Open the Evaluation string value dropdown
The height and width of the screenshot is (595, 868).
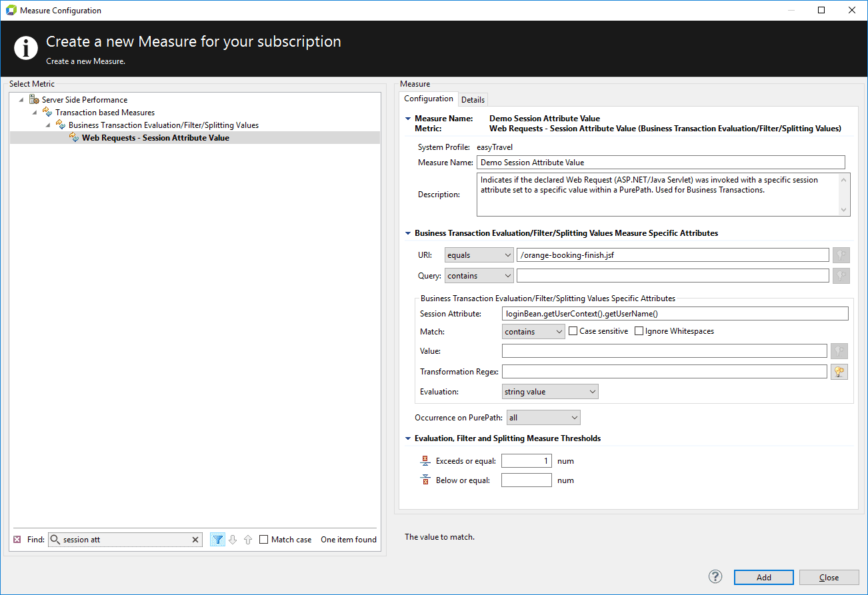pos(550,392)
